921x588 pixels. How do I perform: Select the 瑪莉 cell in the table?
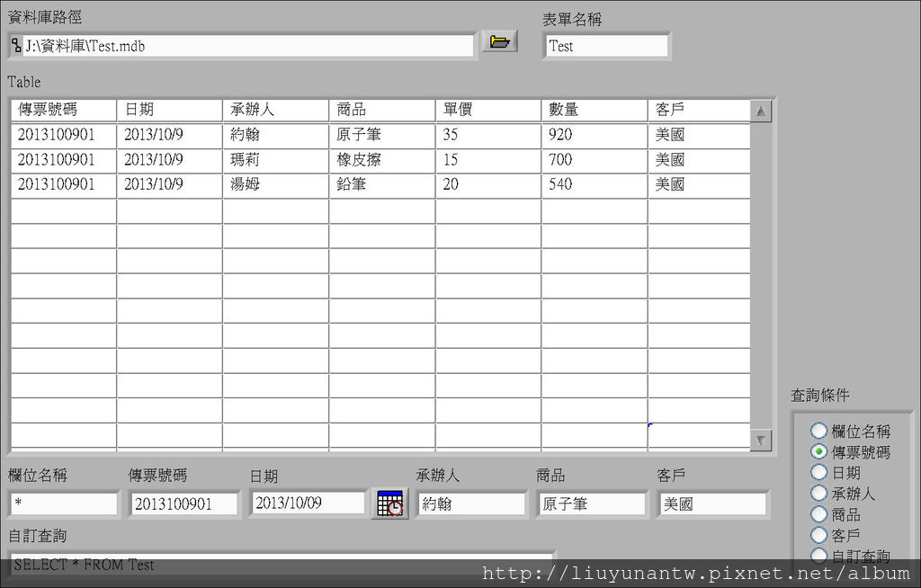coord(275,160)
